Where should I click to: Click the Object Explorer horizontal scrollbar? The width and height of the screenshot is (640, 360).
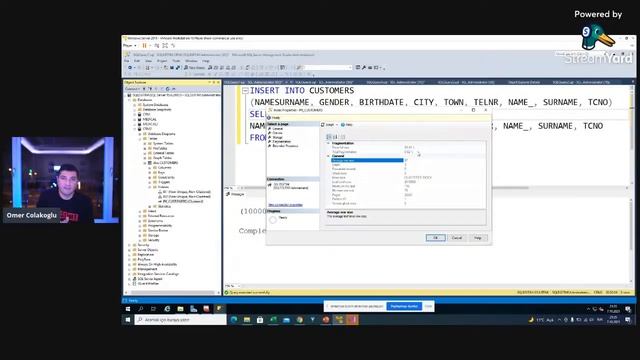(172, 293)
